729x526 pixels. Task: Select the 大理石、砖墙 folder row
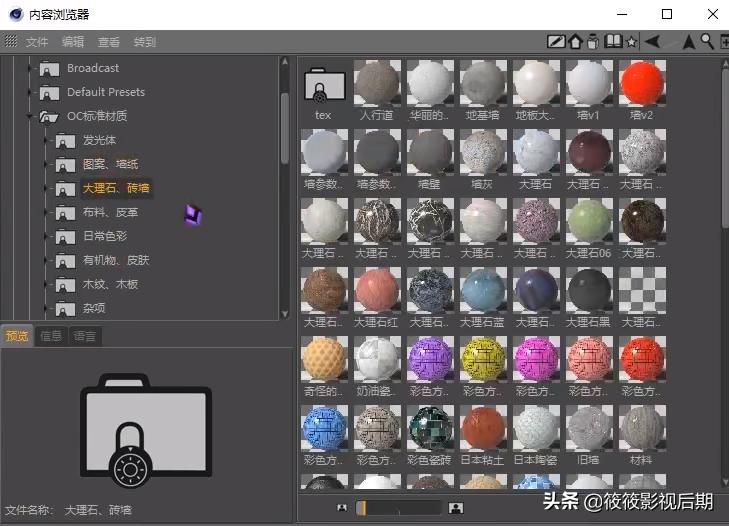point(116,188)
